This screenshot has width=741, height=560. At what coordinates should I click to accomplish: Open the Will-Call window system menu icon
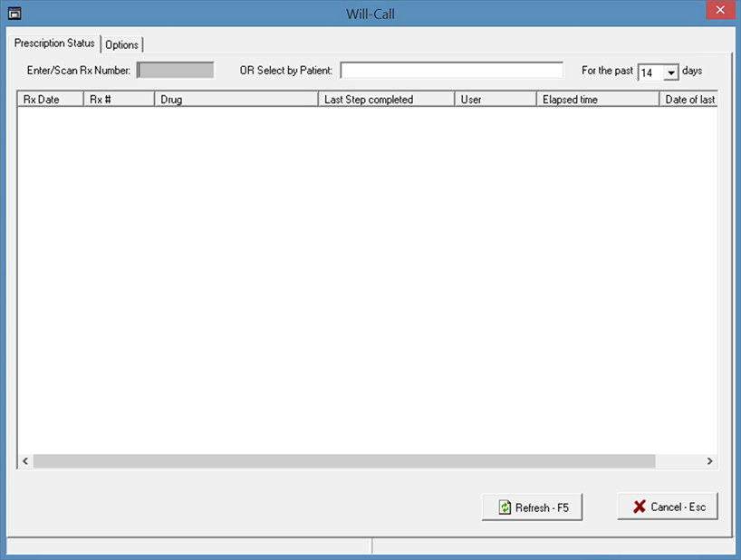(x=14, y=14)
